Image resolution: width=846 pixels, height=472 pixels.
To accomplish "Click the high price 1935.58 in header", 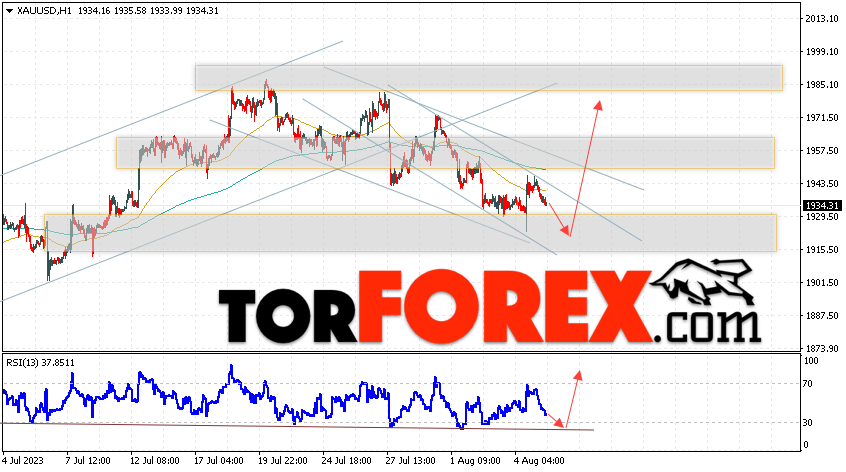I will coord(130,11).
